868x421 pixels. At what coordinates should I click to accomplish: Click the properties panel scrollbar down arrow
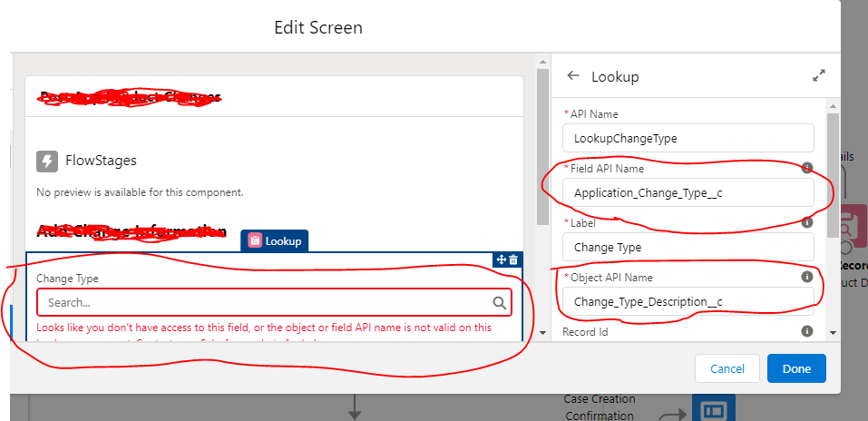click(833, 333)
